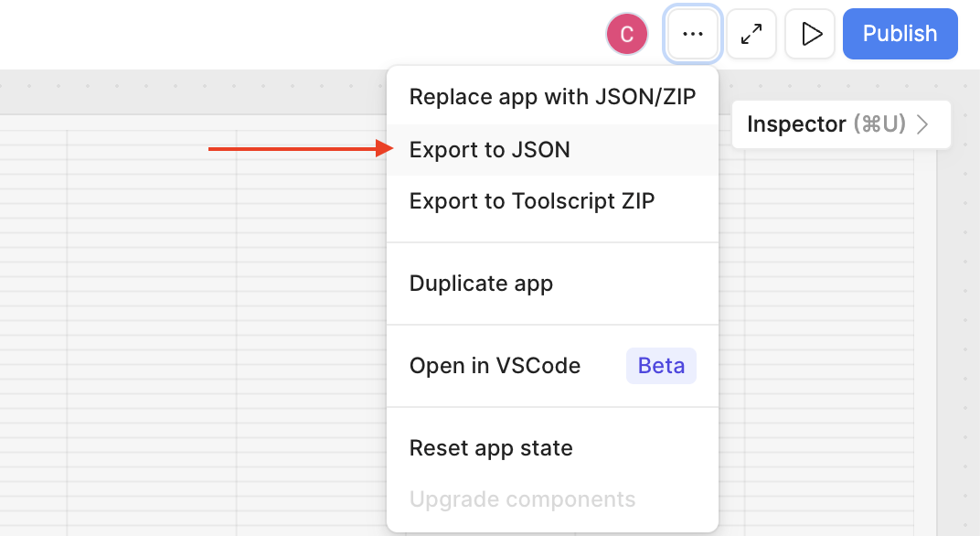The height and width of the screenshot is (536, 980).
Task: Select Export to Toolscript ZIP
Action: 532,201
